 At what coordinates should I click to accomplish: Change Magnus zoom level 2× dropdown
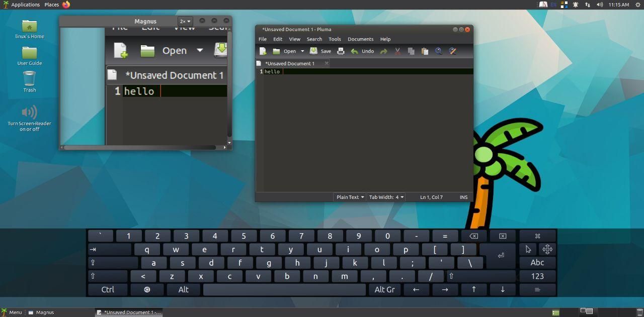185,21
